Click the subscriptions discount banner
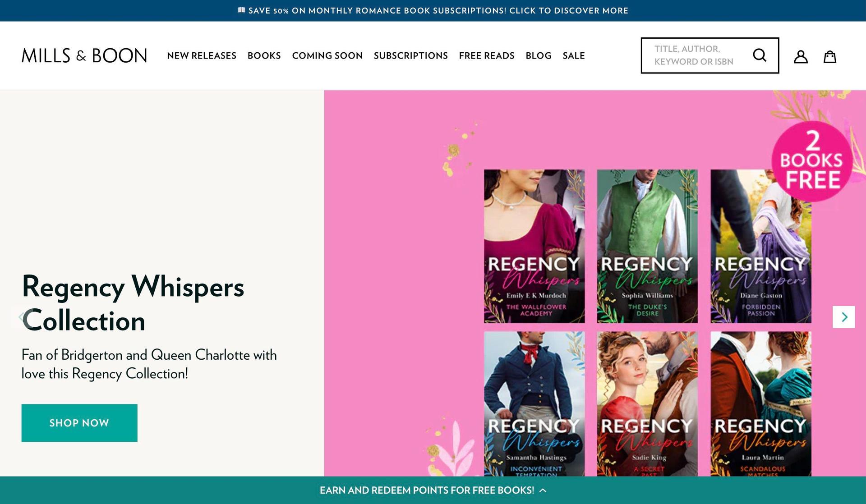Screen dimensions: 866x504 [433, 10]
